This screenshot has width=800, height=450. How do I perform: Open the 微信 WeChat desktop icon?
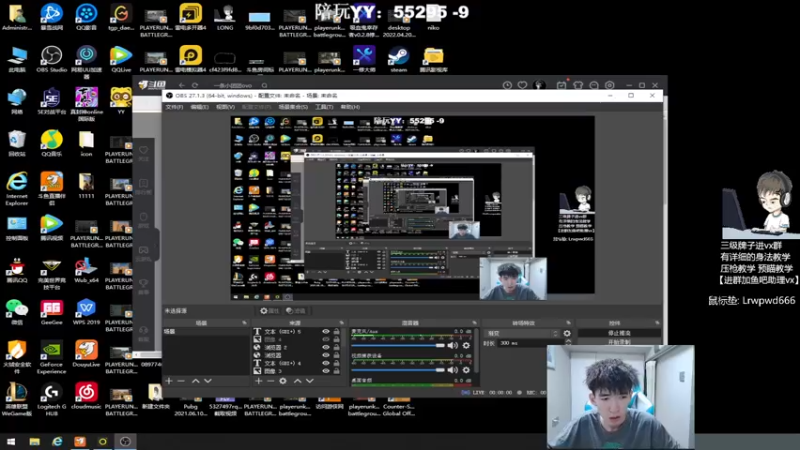pyautogui.click(x=17, y=312)
